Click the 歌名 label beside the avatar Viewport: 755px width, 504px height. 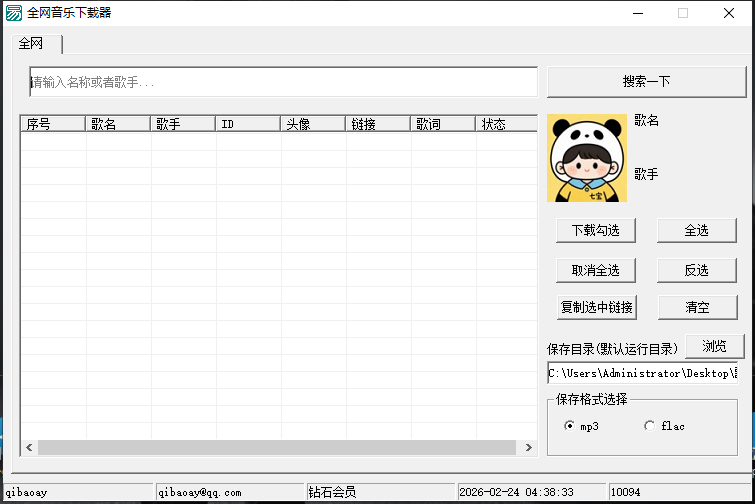(x=647, y=120)
